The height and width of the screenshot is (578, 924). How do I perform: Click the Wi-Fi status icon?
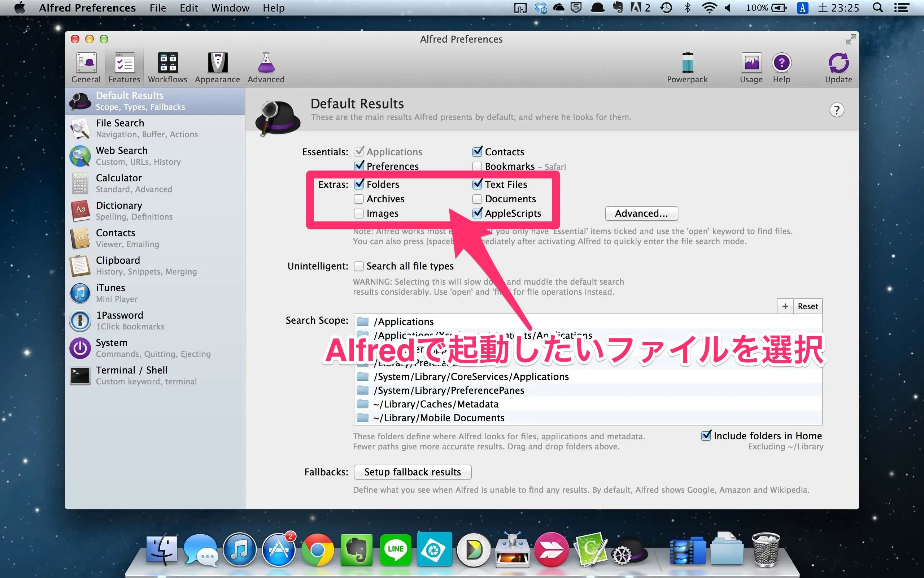[x=709, y=8]
